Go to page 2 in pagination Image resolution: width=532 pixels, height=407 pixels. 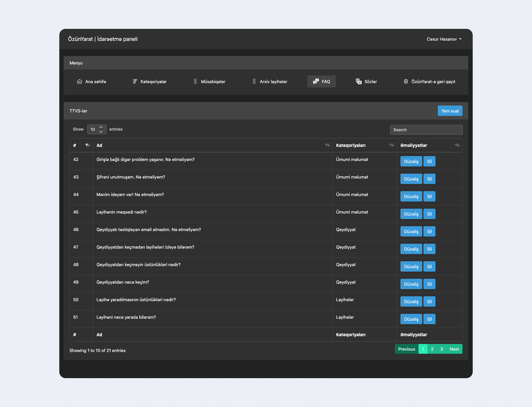(x=432, y=349)
